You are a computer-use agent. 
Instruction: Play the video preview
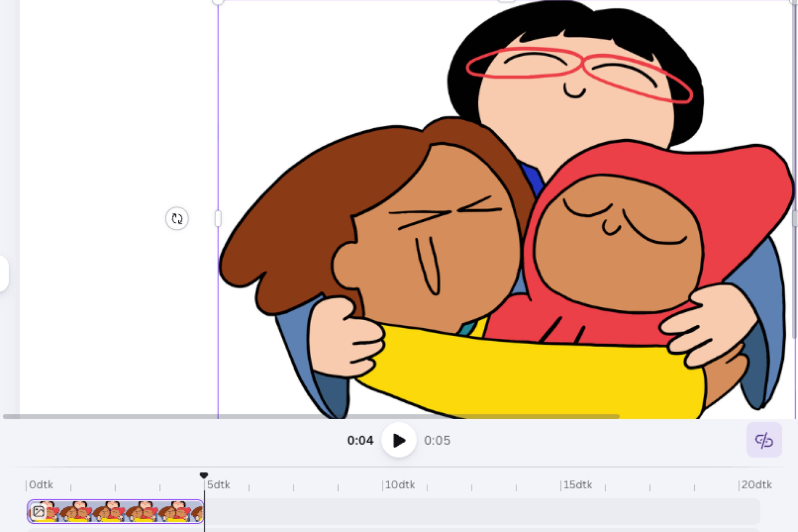click(x=399, y=440)
